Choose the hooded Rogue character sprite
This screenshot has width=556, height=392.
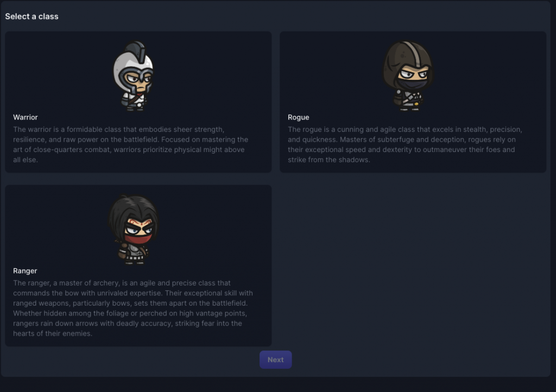[x=408, y=76]
